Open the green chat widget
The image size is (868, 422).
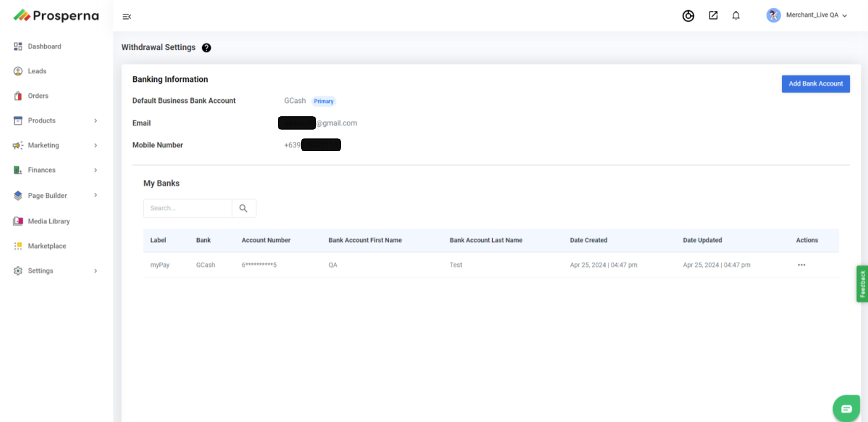(x=846, y=409)
